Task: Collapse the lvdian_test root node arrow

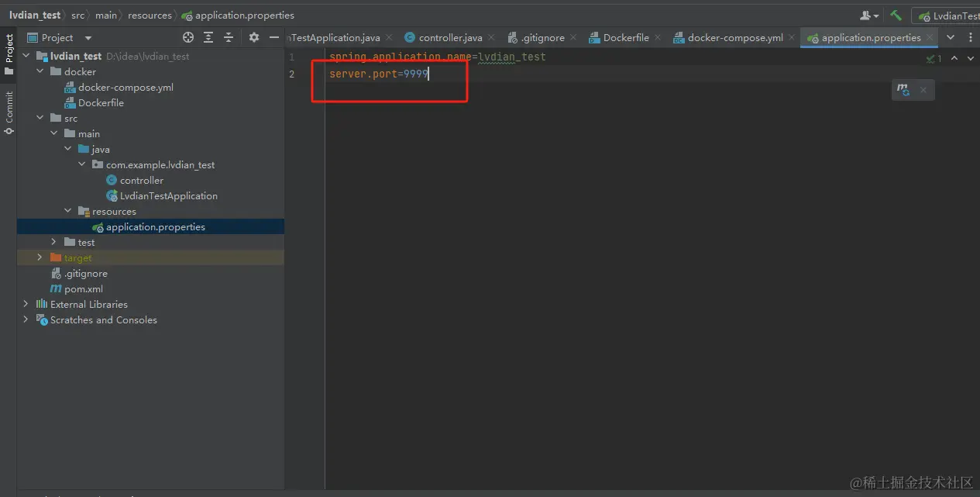Action: [x=26, y=56]
